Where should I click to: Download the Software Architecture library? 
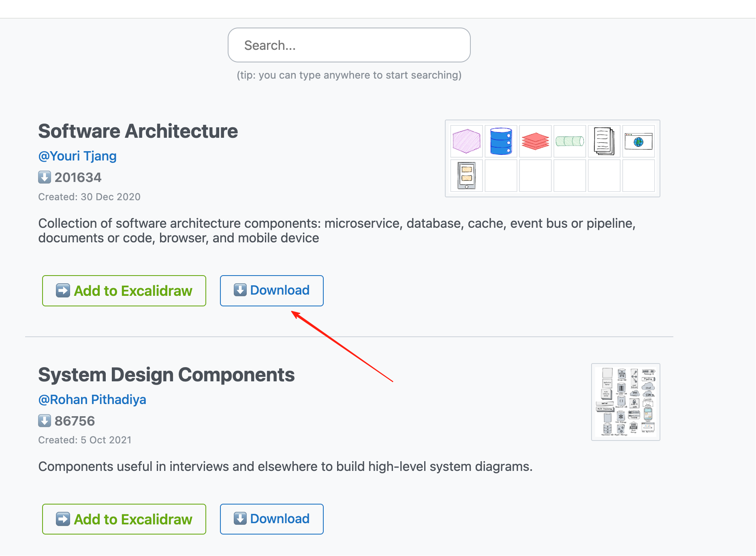click(x=272, y=291)
